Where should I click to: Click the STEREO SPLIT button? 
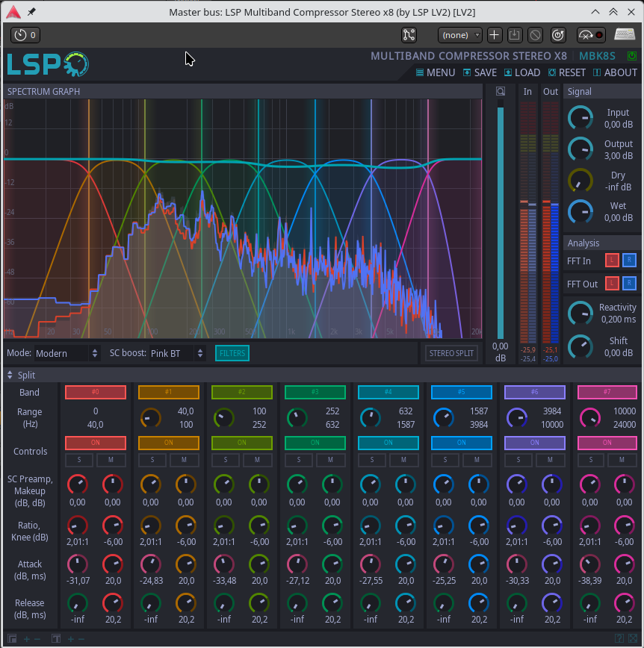pyautogui.click(x=451, y=353)
